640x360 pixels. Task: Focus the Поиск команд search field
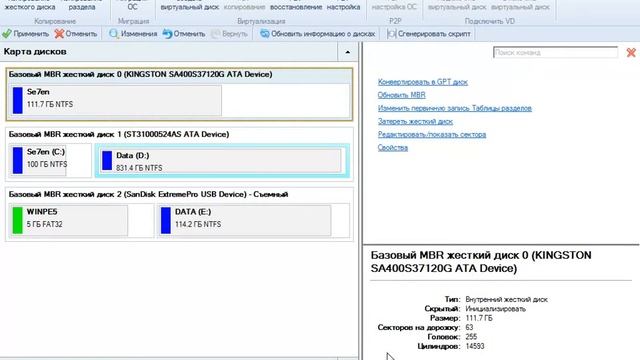click(555, 52)
